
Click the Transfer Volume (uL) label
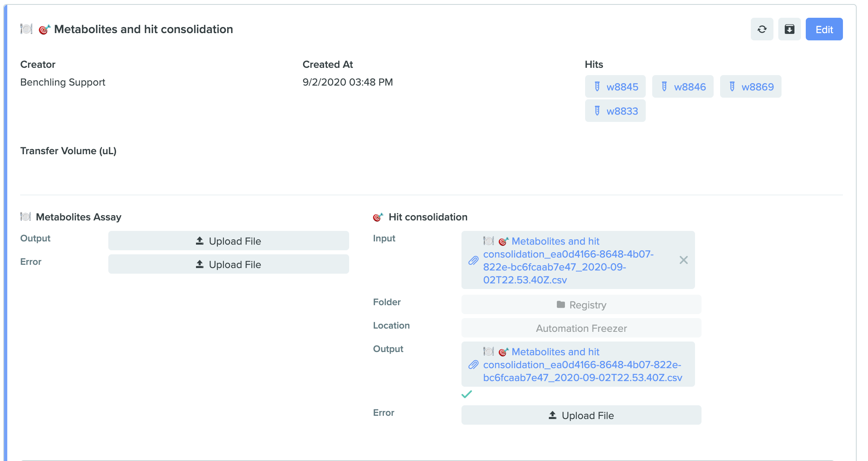pyautogui.click(x=68, y=151)
